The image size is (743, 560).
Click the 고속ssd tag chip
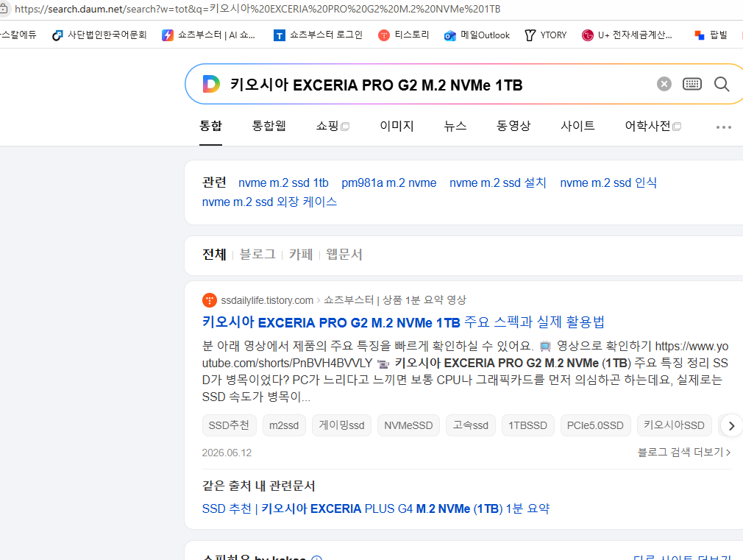point(470,425)
